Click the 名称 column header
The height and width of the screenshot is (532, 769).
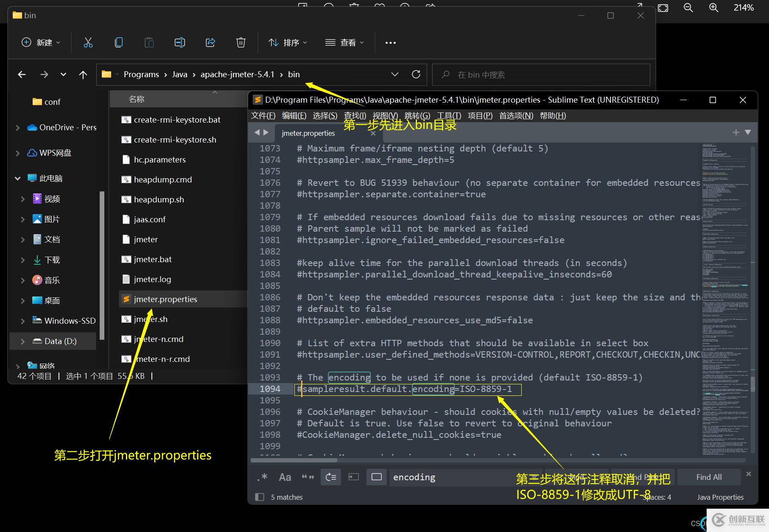coord(137,99)
